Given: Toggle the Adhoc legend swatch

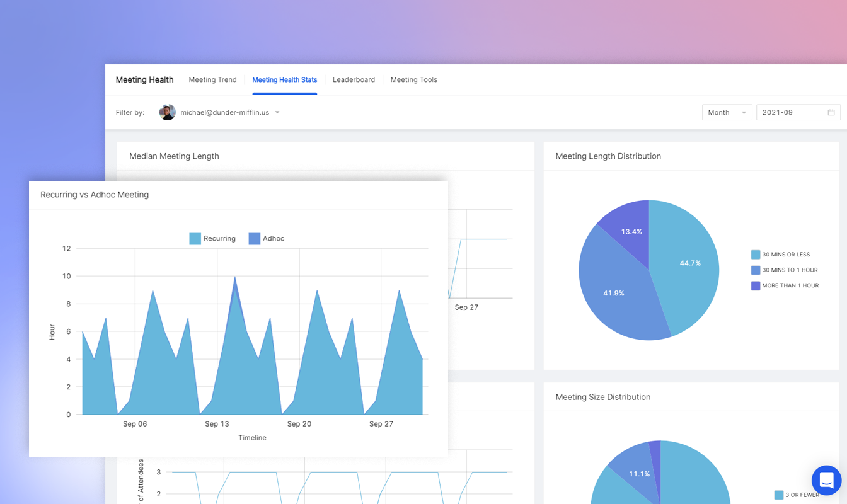Looking at the screenshot, I should (x=255, y=239).
